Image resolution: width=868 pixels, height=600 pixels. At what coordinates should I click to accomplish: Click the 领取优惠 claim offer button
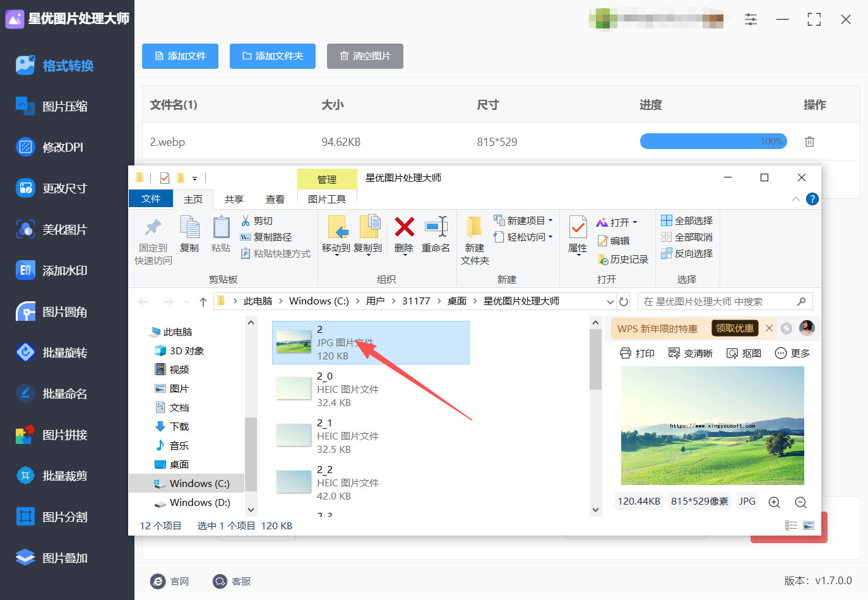(735, 328)
